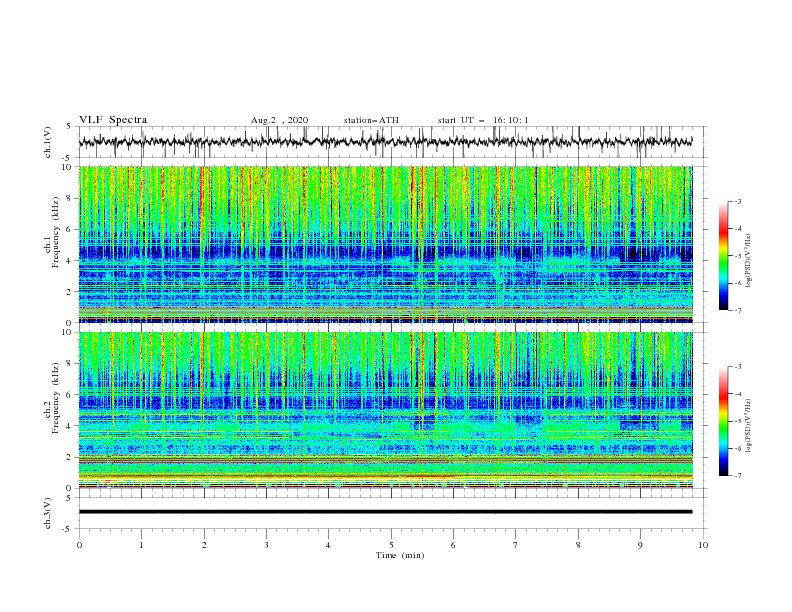Select the date text "Aug.2 , 2020"
The width and height of the screenshot is (792, 612).
click(x=279, y=120)
